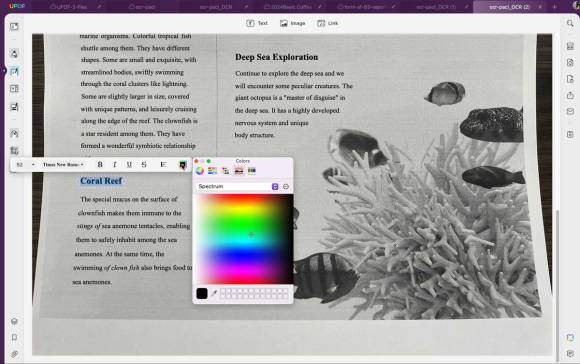Activate the eyedropper color picker
This screenshot has height=364, width=580.
(x=214, y=293)
